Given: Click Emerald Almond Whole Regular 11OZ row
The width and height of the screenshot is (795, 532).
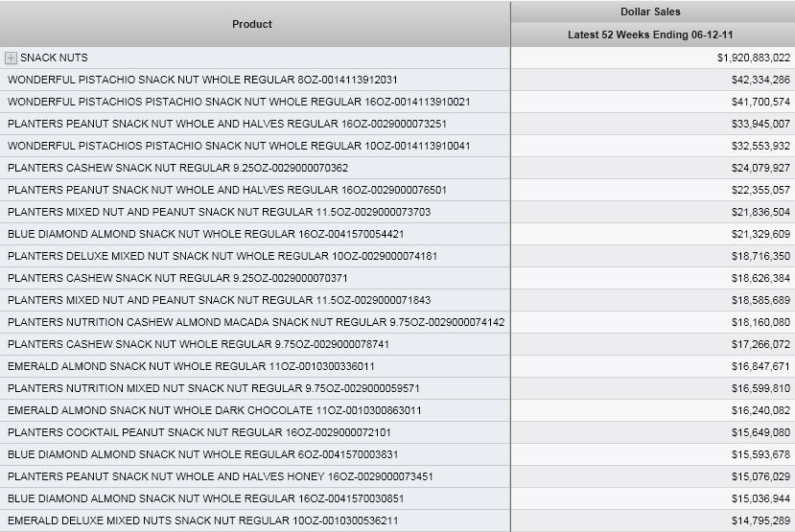Looking at the screenshot, I should [x=191, y=366].
